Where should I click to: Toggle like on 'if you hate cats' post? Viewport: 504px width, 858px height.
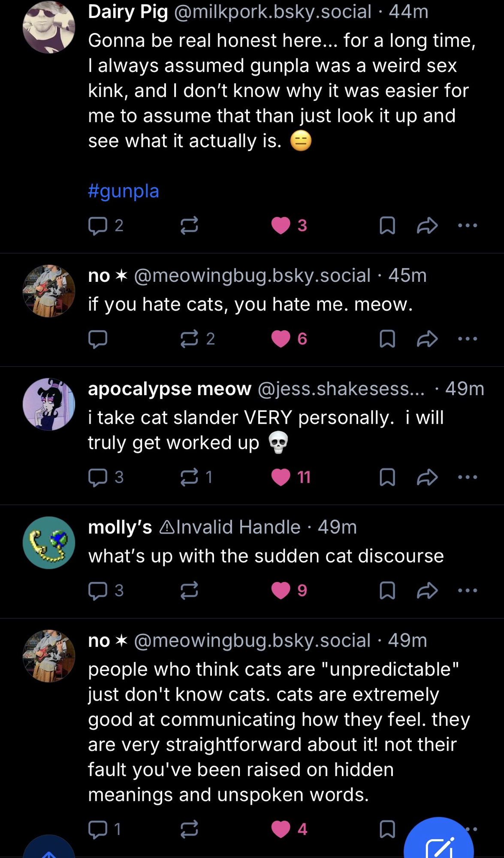click(x=281, y=339)
